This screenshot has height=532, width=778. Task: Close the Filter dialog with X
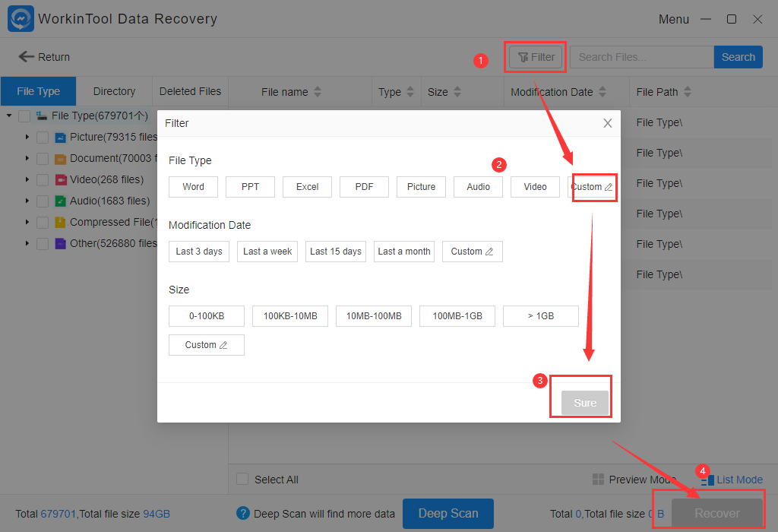point(607,123)
